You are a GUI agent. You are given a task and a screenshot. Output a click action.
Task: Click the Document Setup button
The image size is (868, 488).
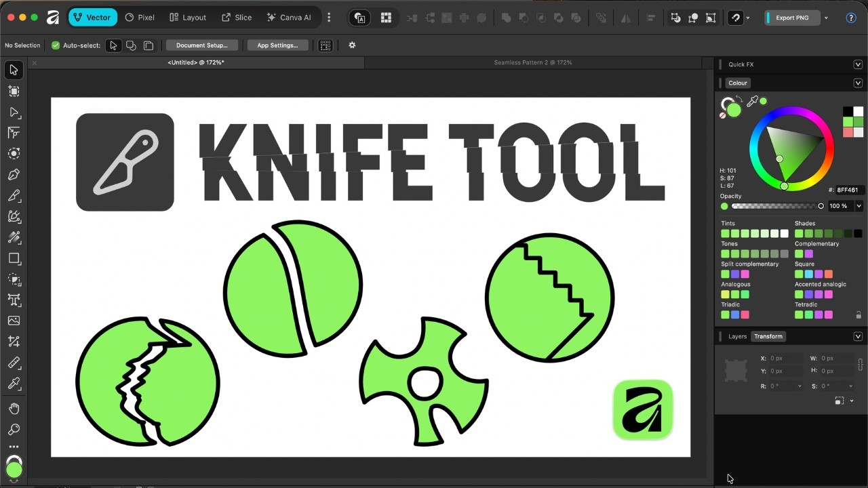click(x=201, y=45)
